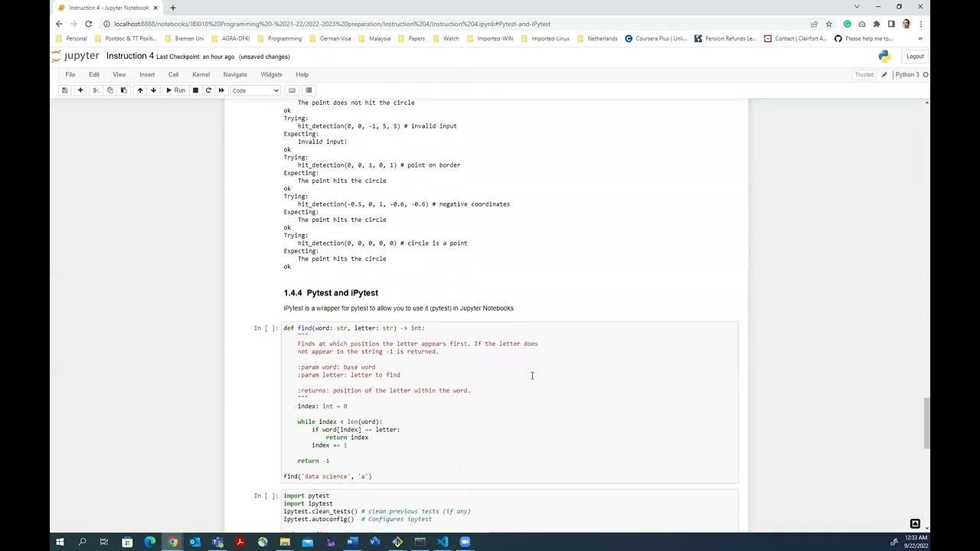Open the Chrome three-dot menu
Screen dimensions: 980x551
tap(921, 24)
